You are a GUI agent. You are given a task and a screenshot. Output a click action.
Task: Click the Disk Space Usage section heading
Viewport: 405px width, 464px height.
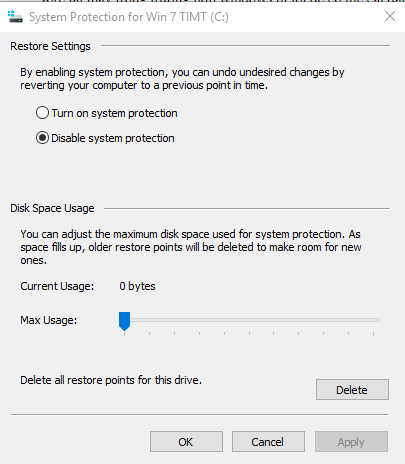(52, 208)
